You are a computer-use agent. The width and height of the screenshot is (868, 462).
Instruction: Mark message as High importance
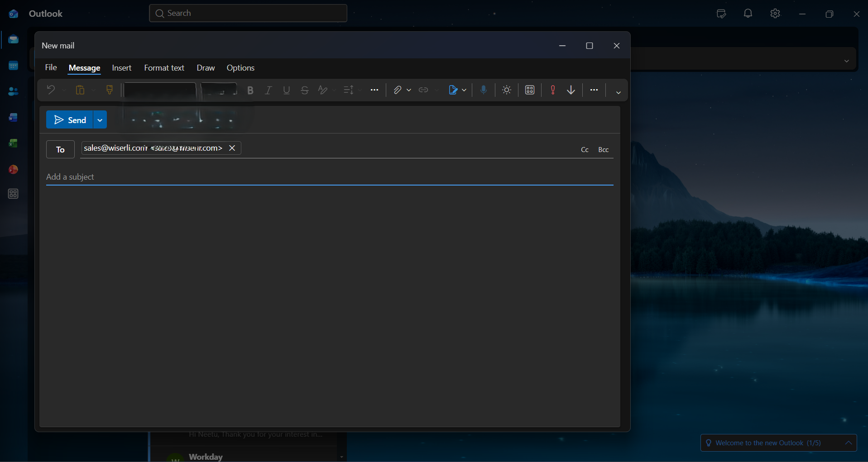pyautogui.click(x=553, y=90)
